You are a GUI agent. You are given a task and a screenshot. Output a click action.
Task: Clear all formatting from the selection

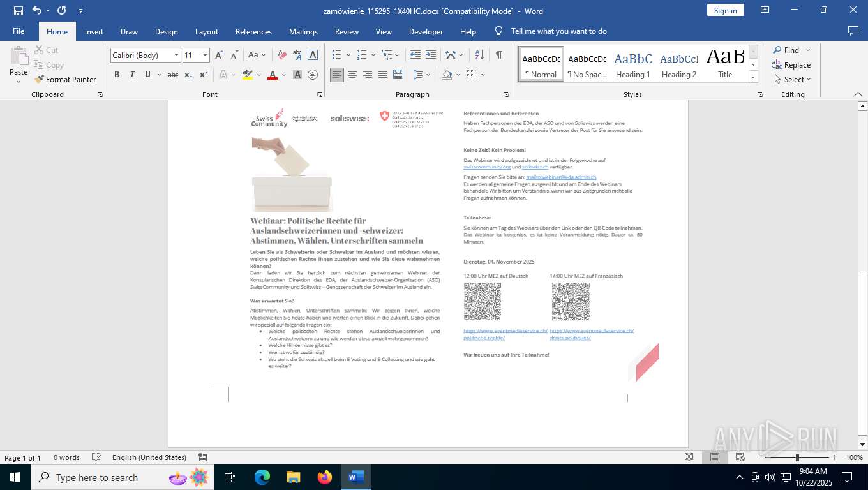[282, 56]
